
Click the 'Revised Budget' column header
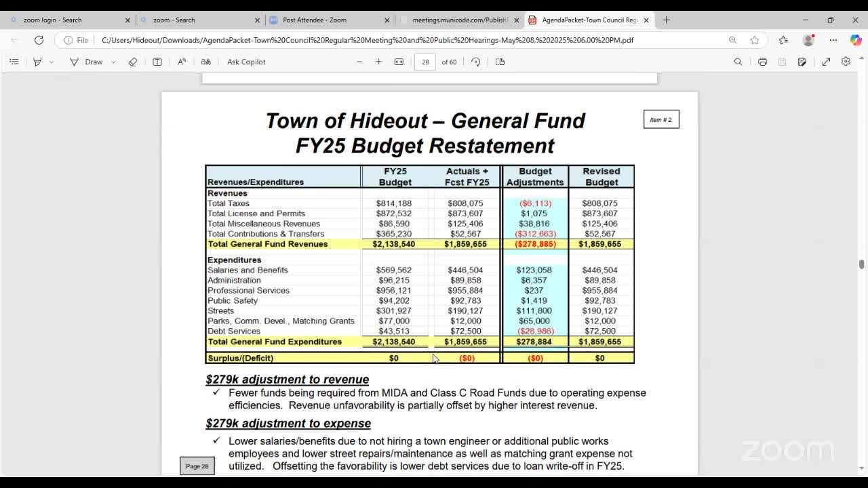point(601,177)
